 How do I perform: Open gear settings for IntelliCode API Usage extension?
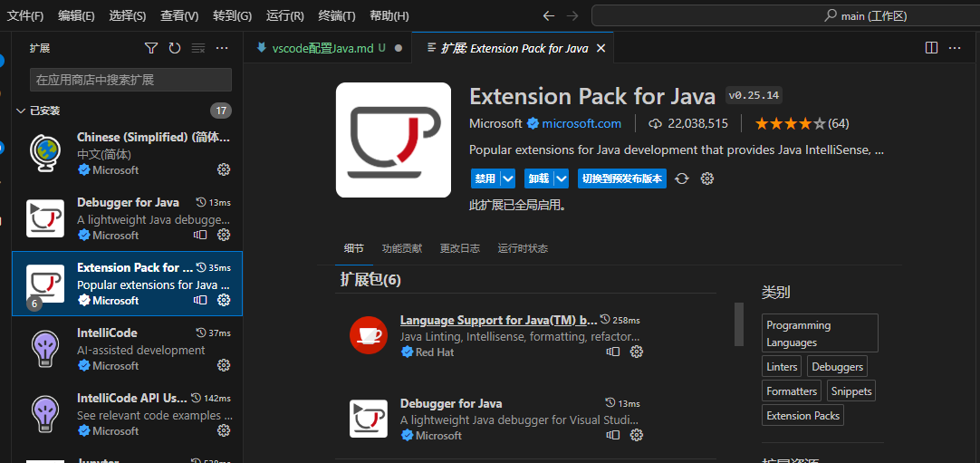[x=223, y=430]
